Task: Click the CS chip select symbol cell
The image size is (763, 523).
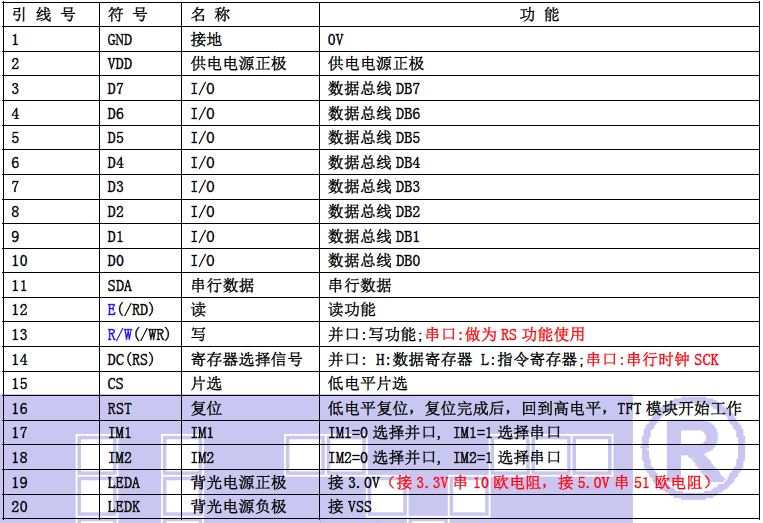Action: pyautogui.click(x=115, y=384)
